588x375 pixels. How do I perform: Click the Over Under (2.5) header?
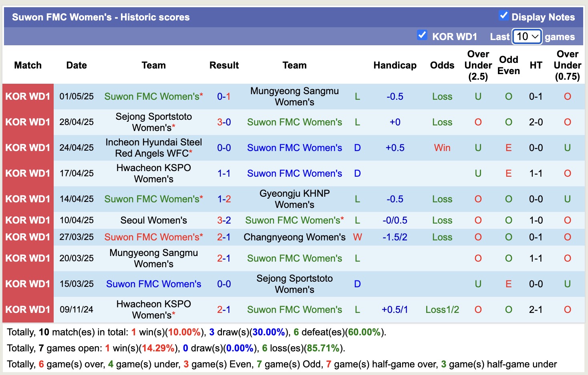477,65
